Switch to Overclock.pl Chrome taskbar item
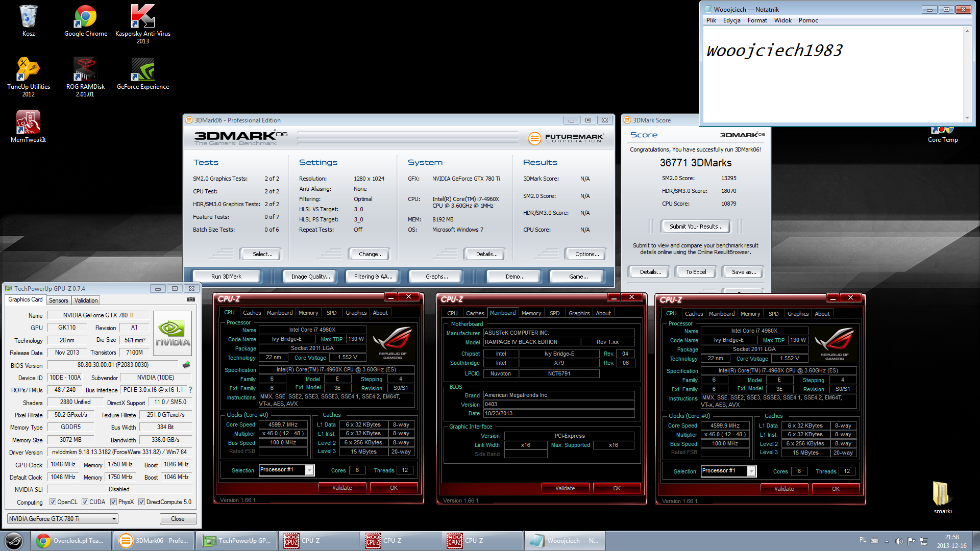This screenshot has height=551, width=980. (x=71, y=541)
